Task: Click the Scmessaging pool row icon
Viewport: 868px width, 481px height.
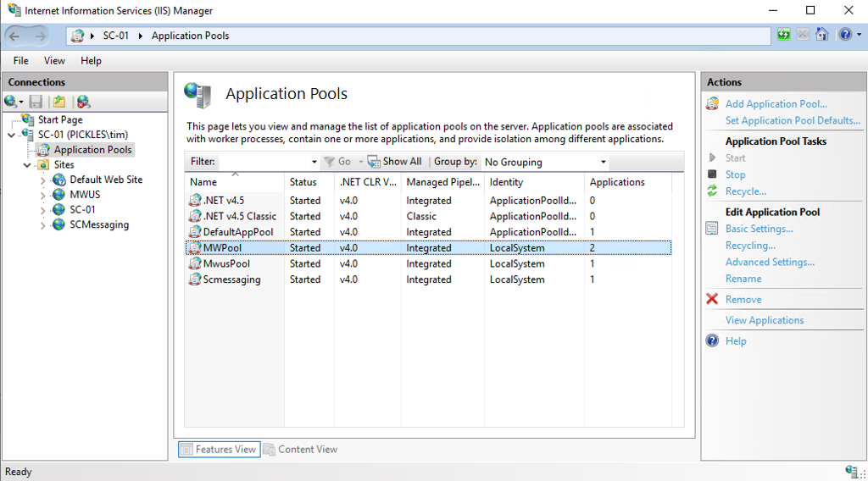Action: (195, 279)
